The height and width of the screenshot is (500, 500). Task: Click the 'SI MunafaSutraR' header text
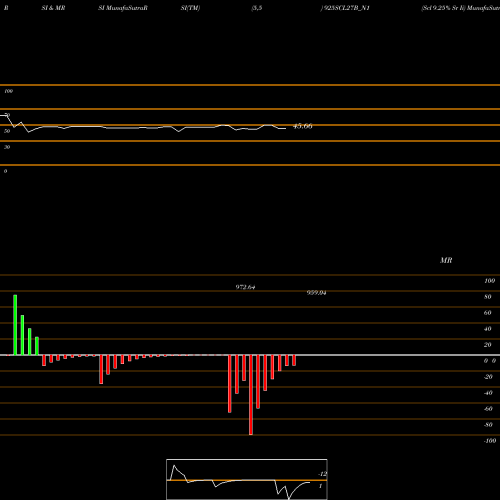point(123,8)
